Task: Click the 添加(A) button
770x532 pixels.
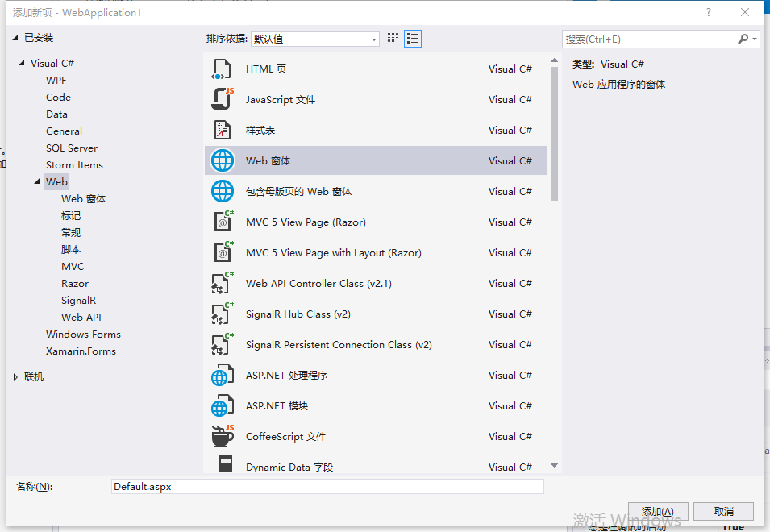Action: [x=658, y=511]
